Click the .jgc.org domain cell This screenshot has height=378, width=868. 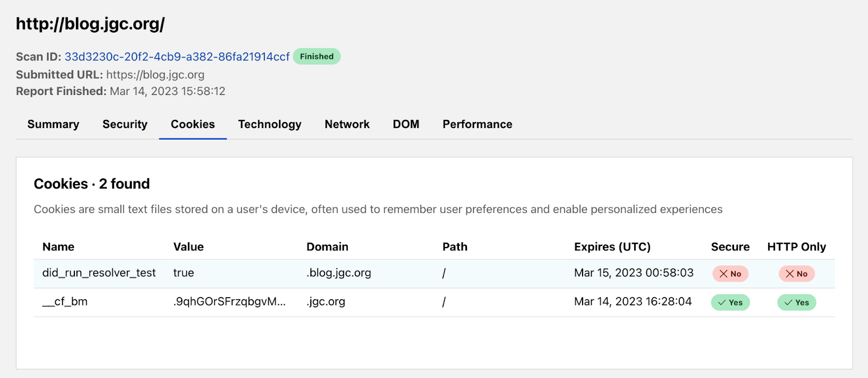[x=325, y=302]
